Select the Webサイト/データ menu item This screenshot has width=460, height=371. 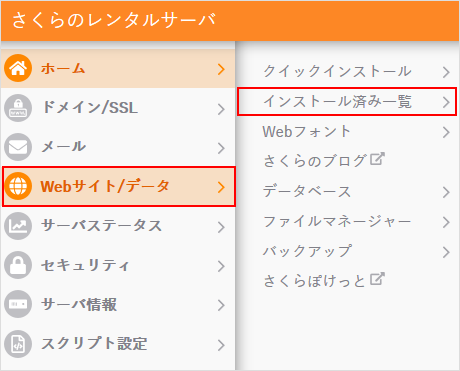[119, 187]
